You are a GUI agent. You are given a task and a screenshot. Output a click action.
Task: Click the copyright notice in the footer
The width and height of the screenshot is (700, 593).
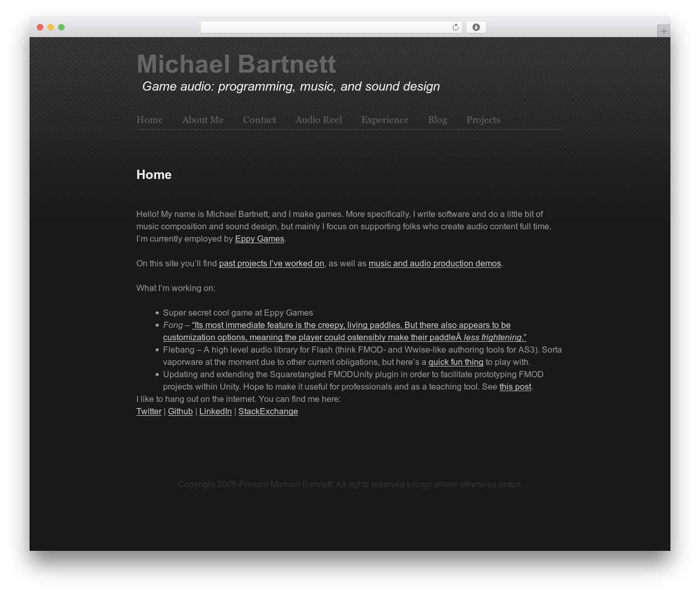[x=350, y=484]
